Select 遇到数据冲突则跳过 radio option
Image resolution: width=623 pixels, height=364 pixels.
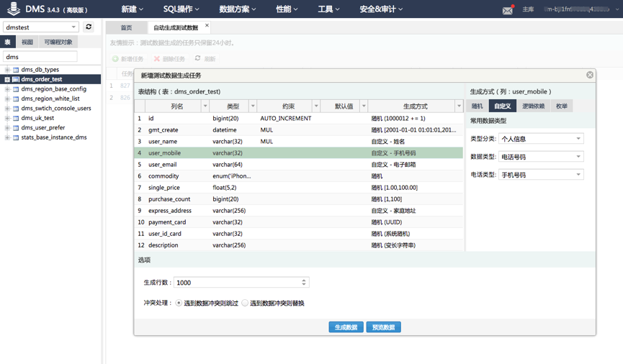point(179,303)
